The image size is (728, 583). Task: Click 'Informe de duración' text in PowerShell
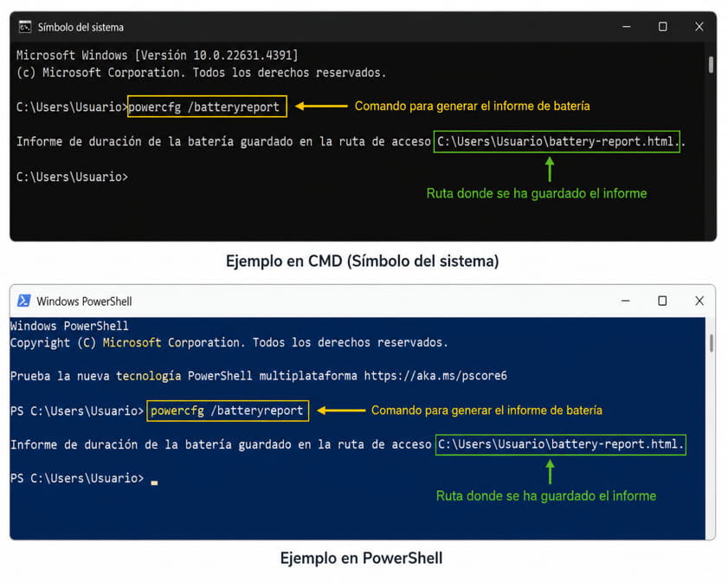[x=74, y=444]
